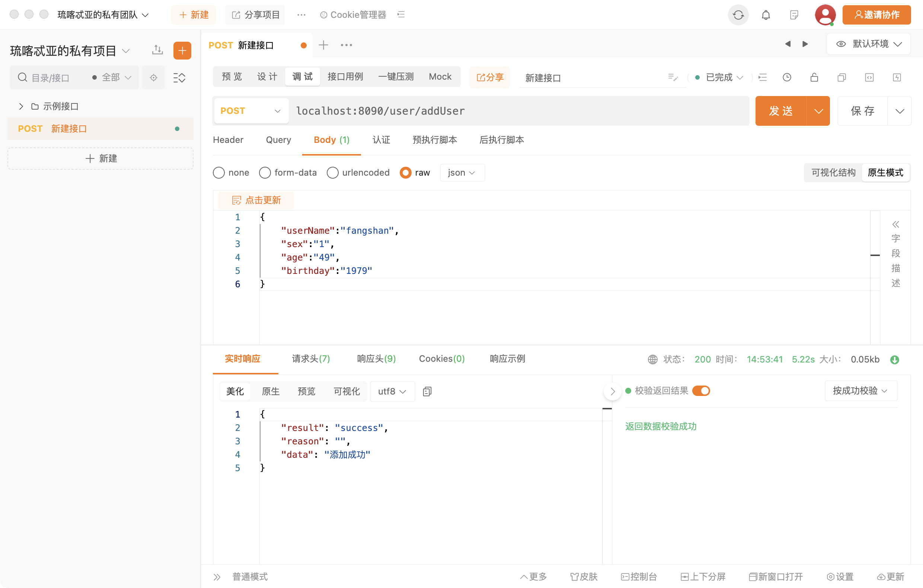The image size is (923, 588).
Task: Switch to 可视化结构 mode
Action: point(833,173)
